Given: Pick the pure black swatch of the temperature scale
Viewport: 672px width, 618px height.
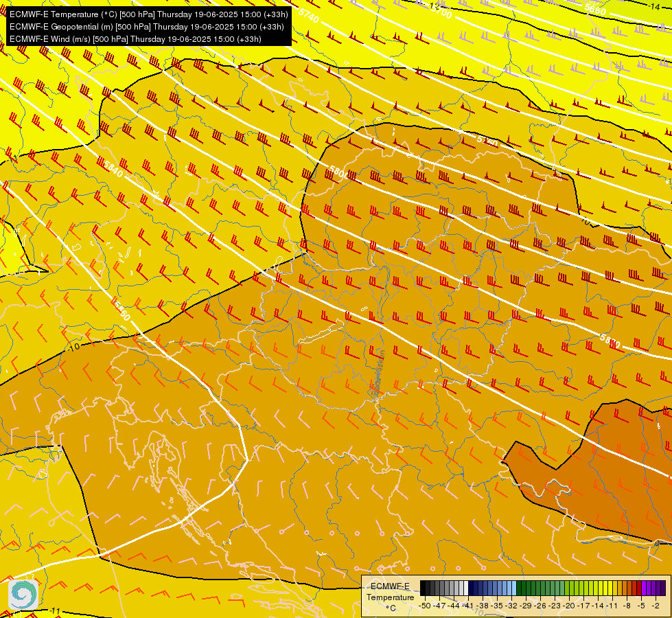Looking at the screenshot, I should tap(423, 588).
